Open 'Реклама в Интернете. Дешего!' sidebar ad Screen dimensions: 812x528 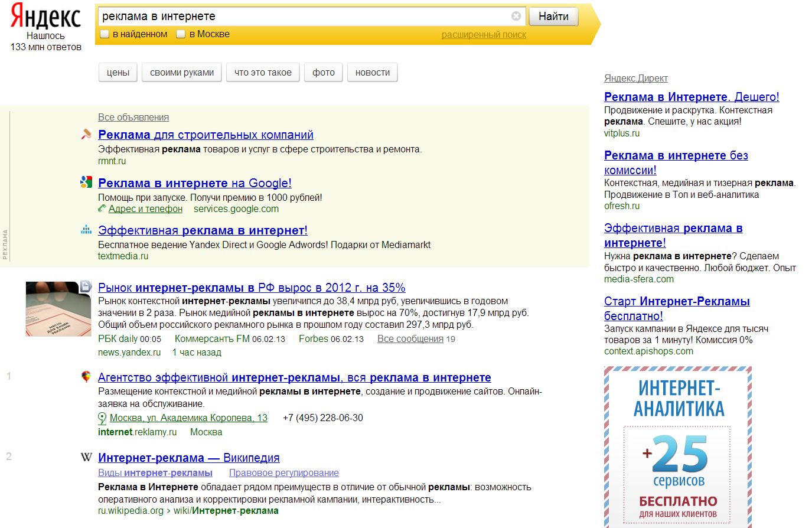(x=692, y=97)
